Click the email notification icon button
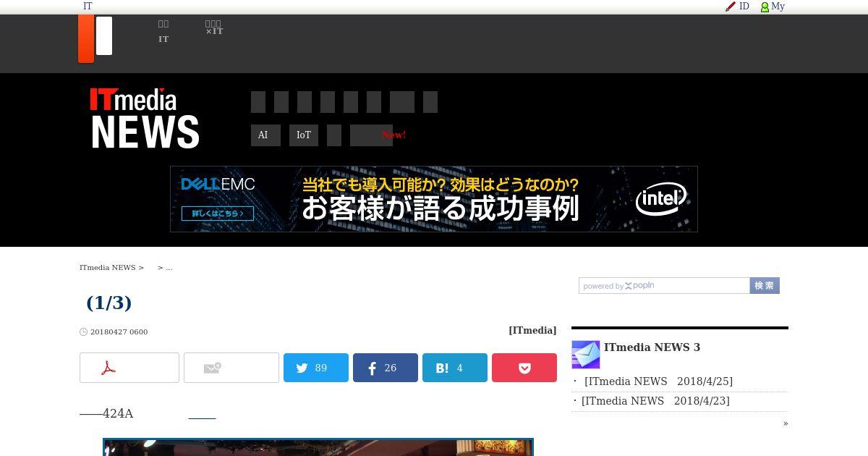The image size is (868, 456). coord(231,368)
